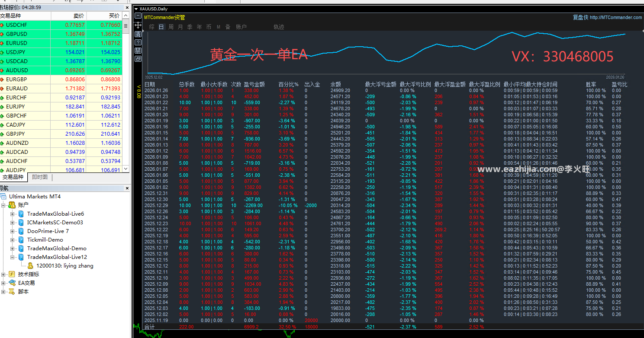Click the 禁 disable icon in side strip

click(x=138, y=51)
